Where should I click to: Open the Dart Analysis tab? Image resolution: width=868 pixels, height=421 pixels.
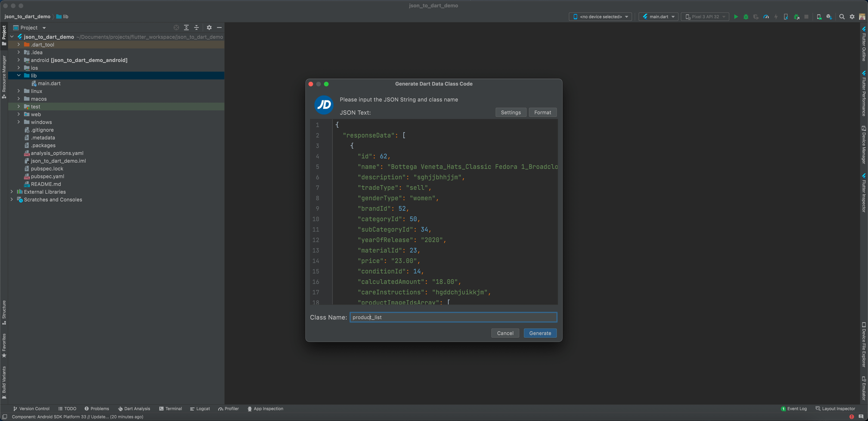tap(134, 409)
